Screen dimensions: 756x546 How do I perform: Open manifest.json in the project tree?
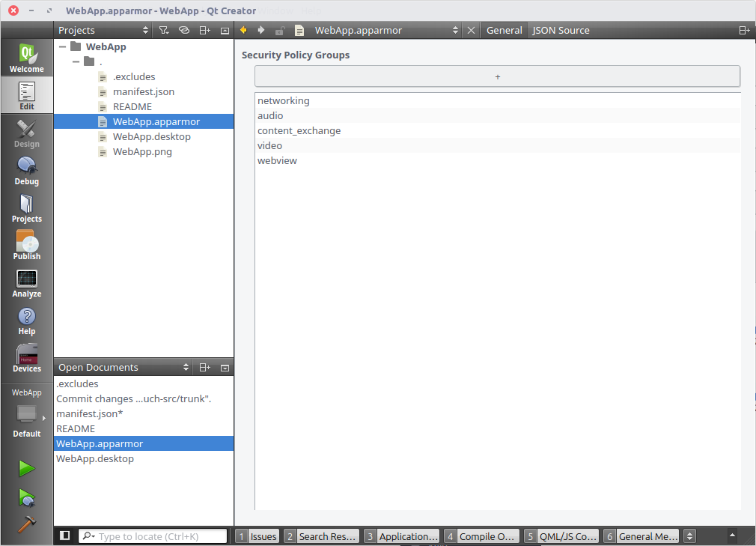(143, 91)
